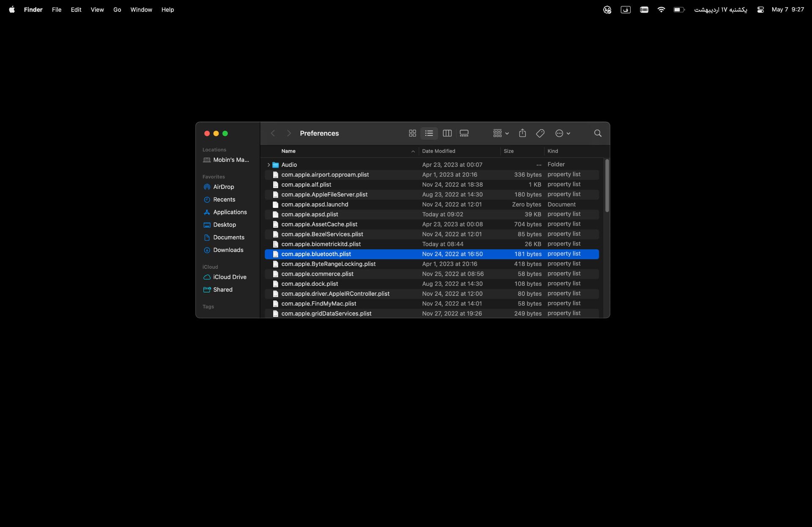Click the battery status icon in menu bar
Screen dimensions: 812x527
679,9
